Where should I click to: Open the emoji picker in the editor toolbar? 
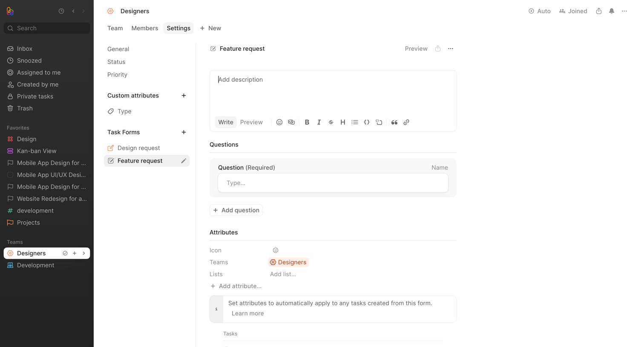(x=279, y=122)
